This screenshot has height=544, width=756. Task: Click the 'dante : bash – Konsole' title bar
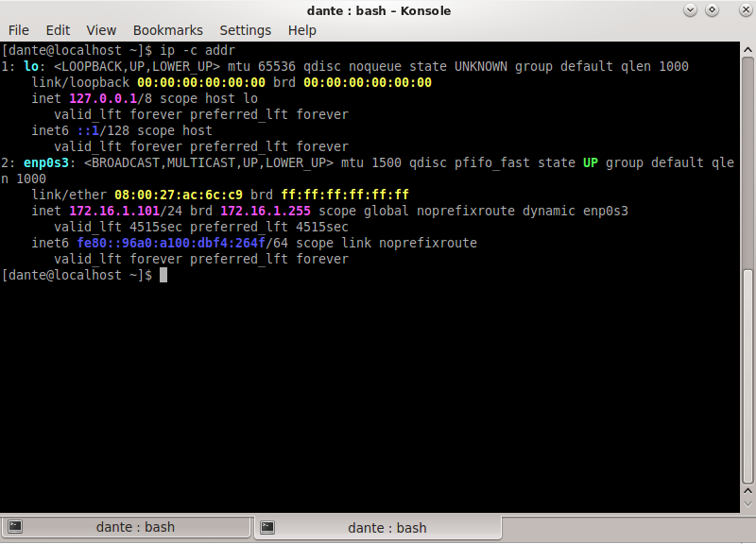point(378,10)
